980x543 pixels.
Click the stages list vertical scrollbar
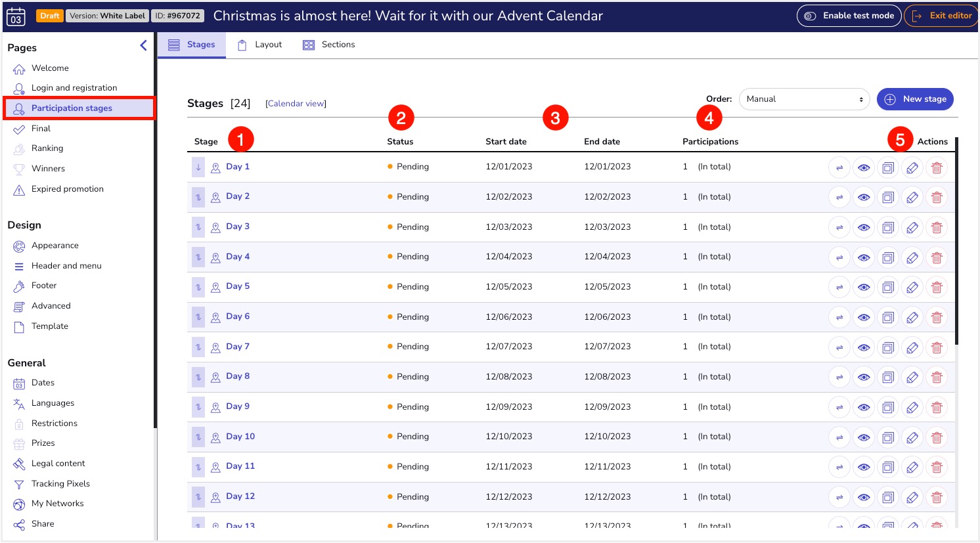click(x=956, y=242)
